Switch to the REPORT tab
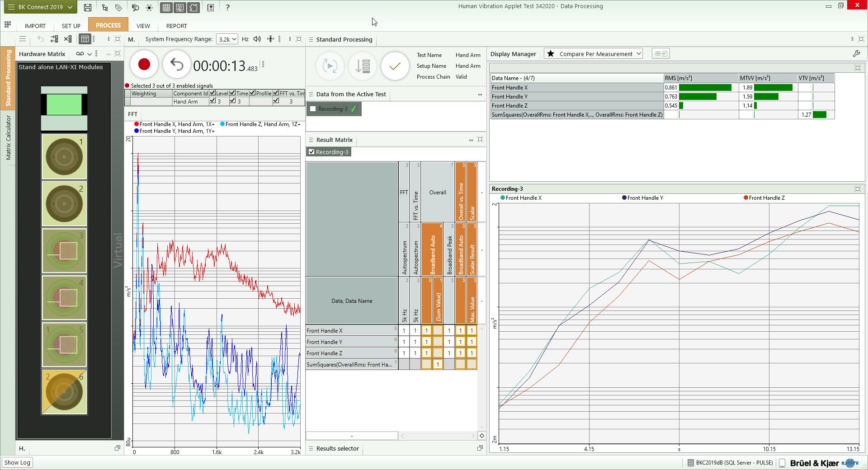This screenshot has width=868, height=470. point(176,26)
